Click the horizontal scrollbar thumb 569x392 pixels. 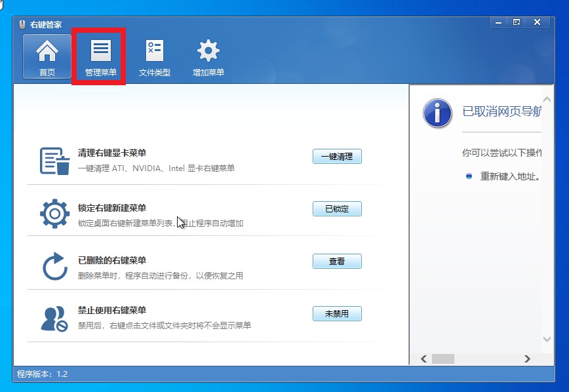[x=443, y=359]
